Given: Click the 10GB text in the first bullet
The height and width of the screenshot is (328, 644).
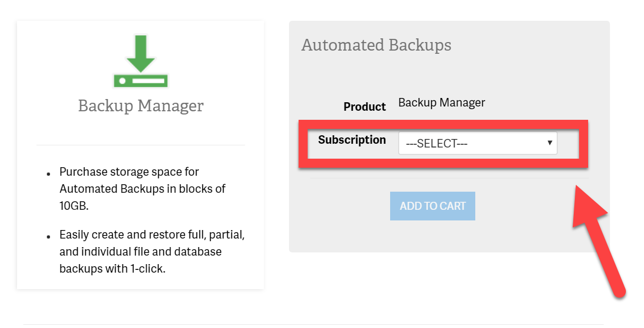Looking at the screenshot, I should 73,206.
